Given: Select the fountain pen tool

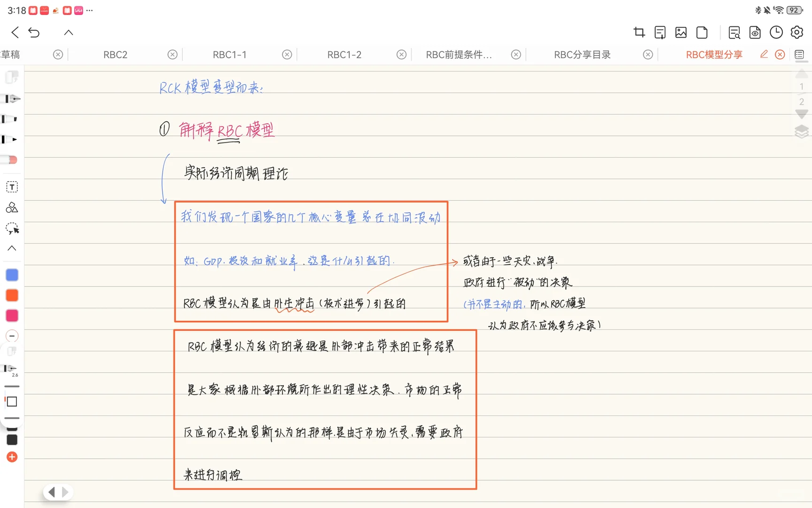Looking at the screenshot, I should click(11, 99).
